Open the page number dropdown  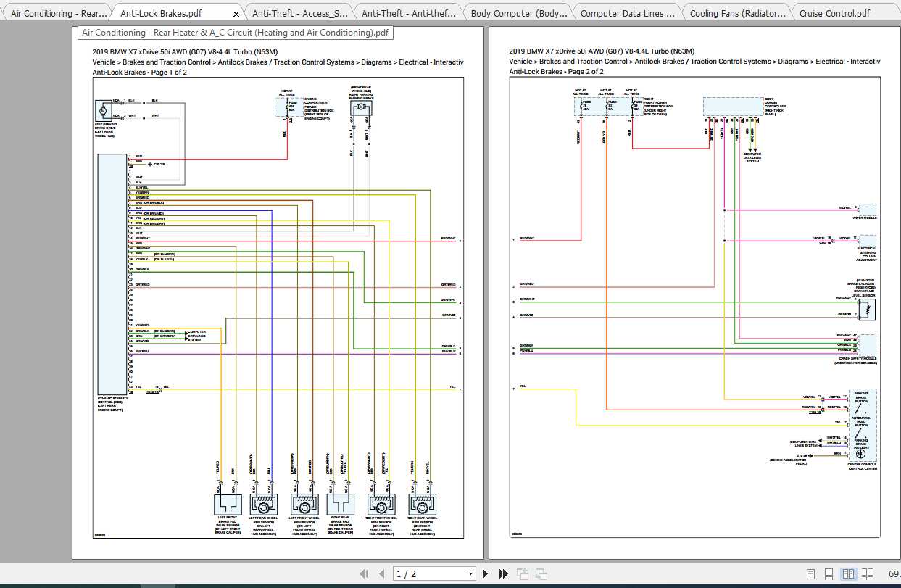click(470, 573)
